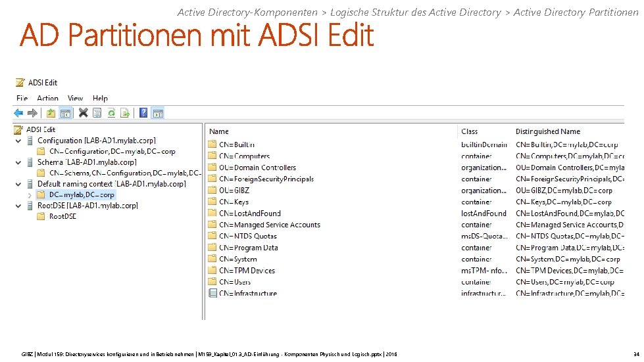Viewport: 644px width, 362px height.
Task: Click distinguished name CN=Builtin,DC=mylab,DC=corp
Action: pos(567,145)
